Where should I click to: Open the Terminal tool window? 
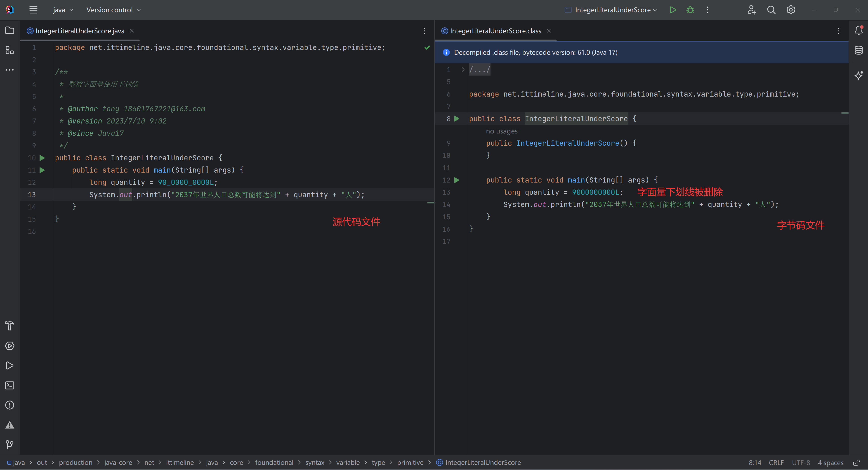pos(10,385)
